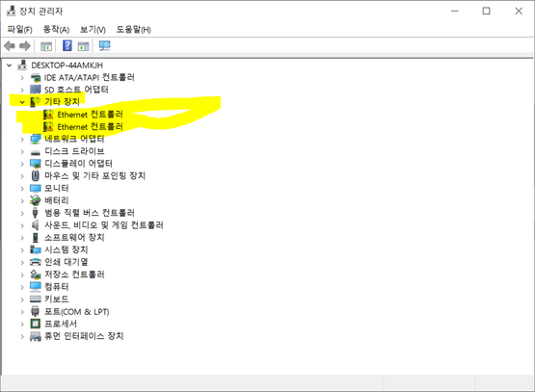Collapse the 기타 장치 category
This screenshot has height=392, width=535.
coord(22,102)
